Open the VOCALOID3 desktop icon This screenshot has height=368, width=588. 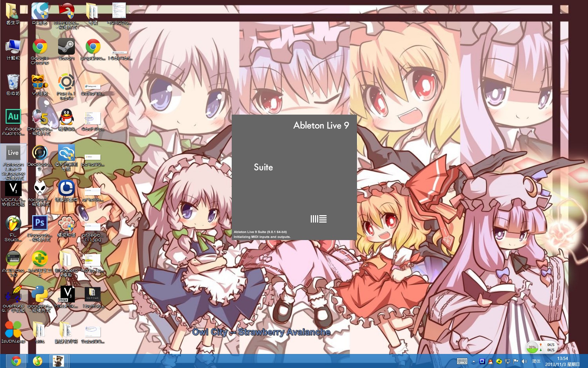(x=13, y=193)
